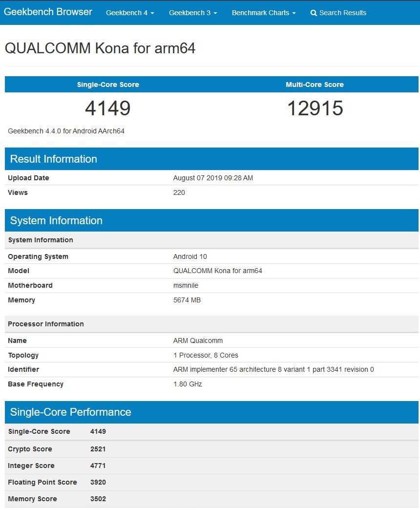Click the Upload Date label
The height and width of the screenshot is (510, 420).
(29, 178)
